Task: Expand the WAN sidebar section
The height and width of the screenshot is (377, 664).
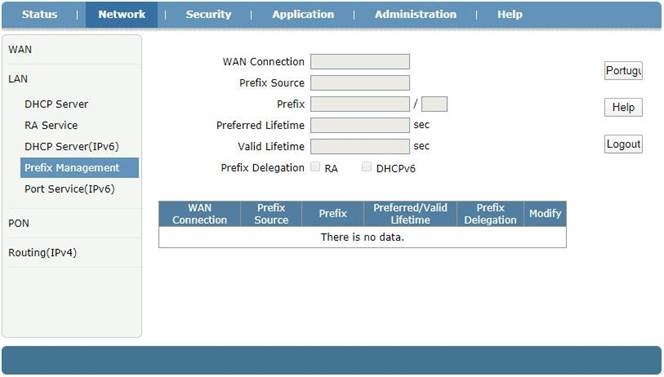Action: (20, 50)
